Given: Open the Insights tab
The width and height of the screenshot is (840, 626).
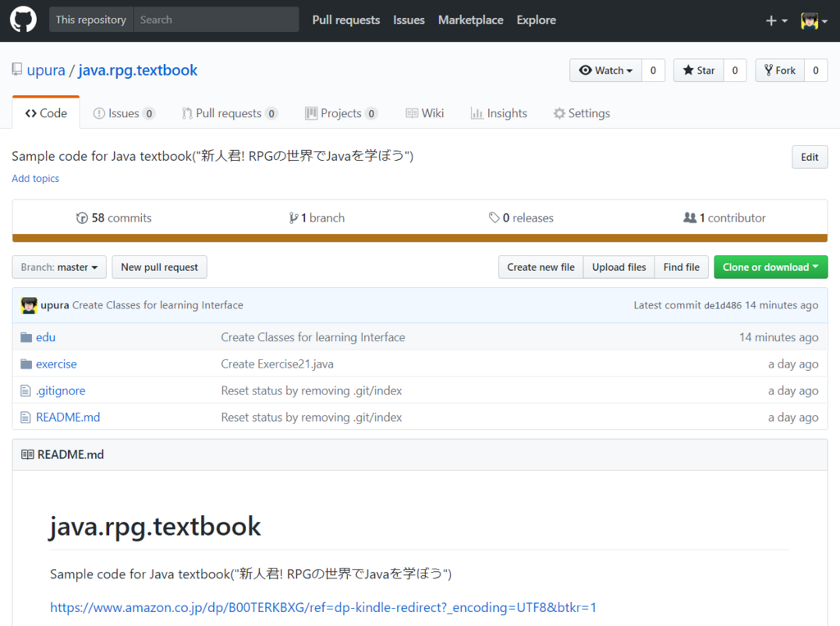Looking at the screenshot, I should tap(499, 113).
